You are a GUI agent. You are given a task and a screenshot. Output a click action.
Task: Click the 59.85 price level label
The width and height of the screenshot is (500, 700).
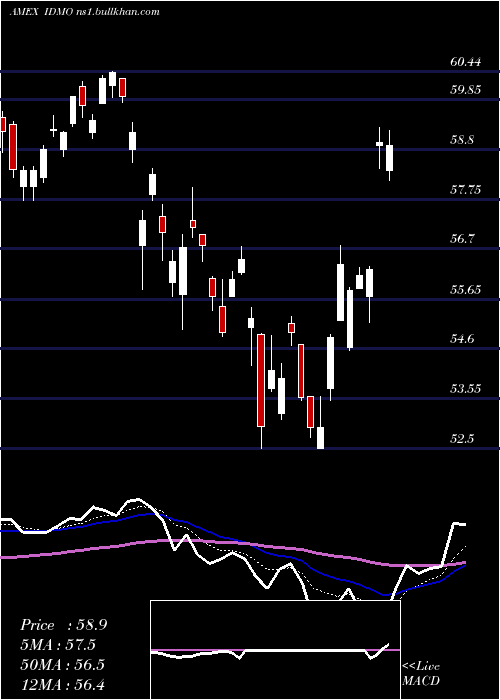(466, 90)
